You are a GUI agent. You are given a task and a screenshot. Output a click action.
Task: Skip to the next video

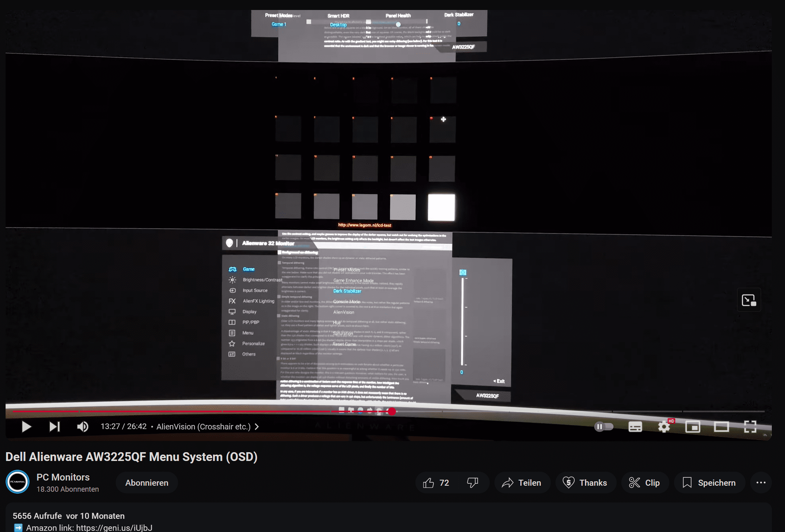[55, 427]
